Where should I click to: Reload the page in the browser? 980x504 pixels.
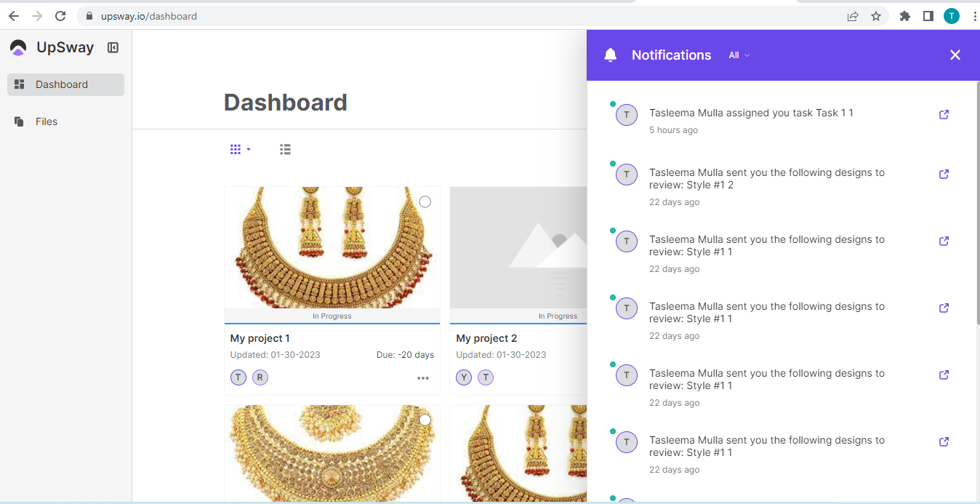pos(60,16)
